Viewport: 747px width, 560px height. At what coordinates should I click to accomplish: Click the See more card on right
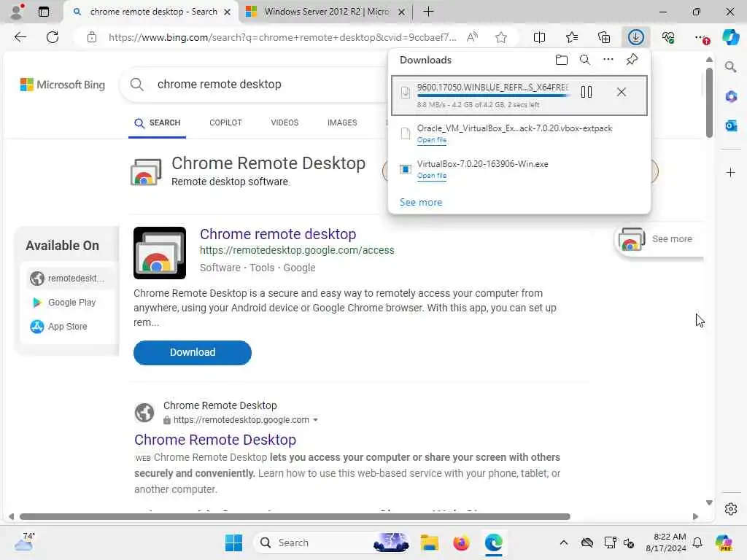tap(659, 239)
